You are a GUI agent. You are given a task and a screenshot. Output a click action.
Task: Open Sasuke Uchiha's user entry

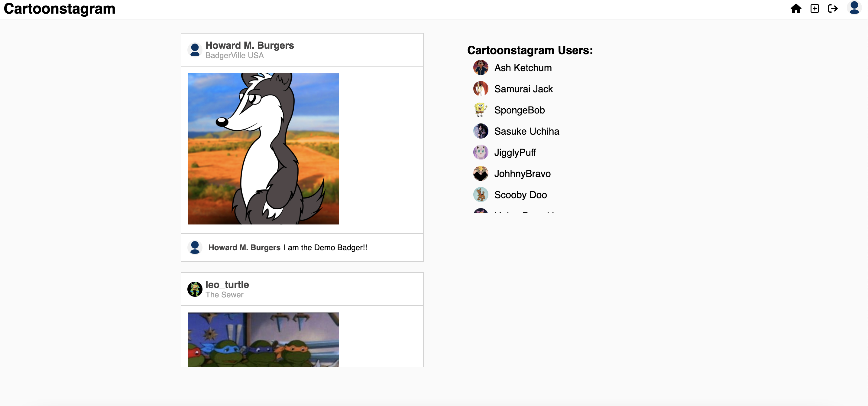(527, 131)
